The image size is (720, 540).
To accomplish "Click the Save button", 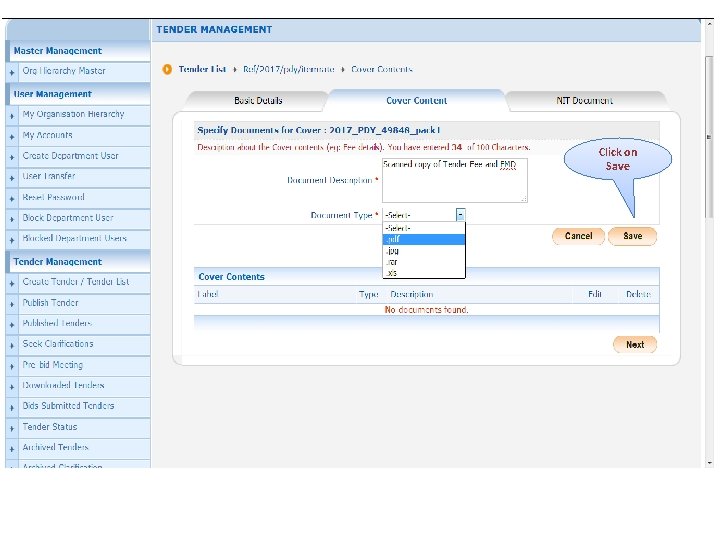I will point(632,236).
